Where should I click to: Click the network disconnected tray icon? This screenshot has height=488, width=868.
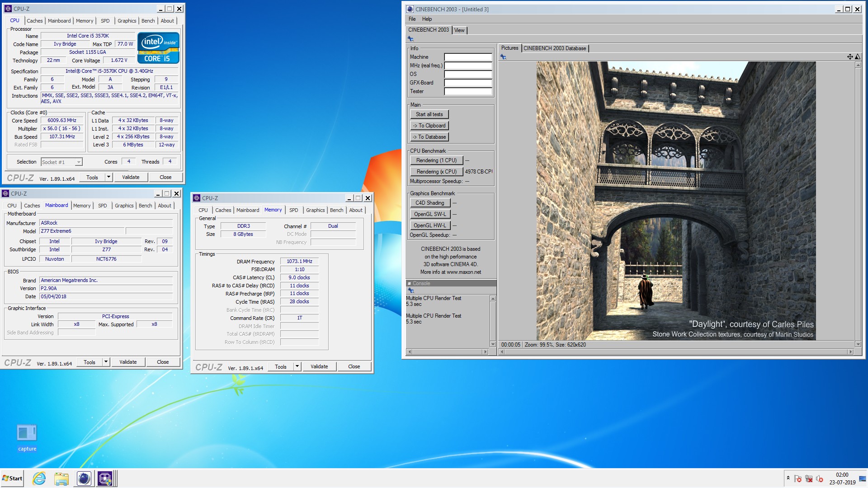coord(809,479)
